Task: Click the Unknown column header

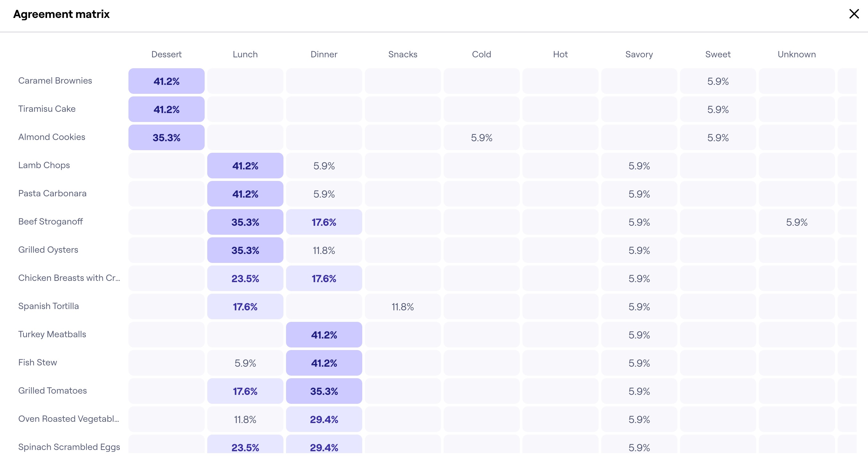Action: 796,54
